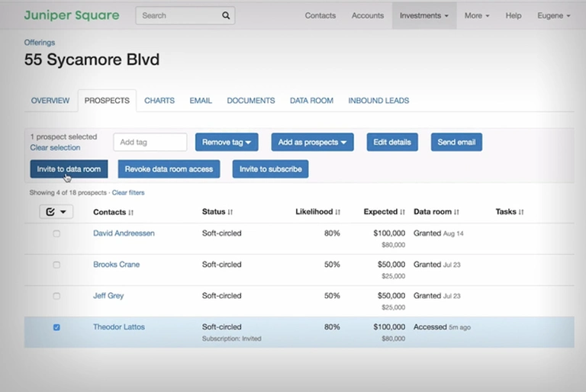The image size is (586, 392).
Task: Expand the Add as prospects dropdown
Action: pyautogui.click(x=312, y=142)
